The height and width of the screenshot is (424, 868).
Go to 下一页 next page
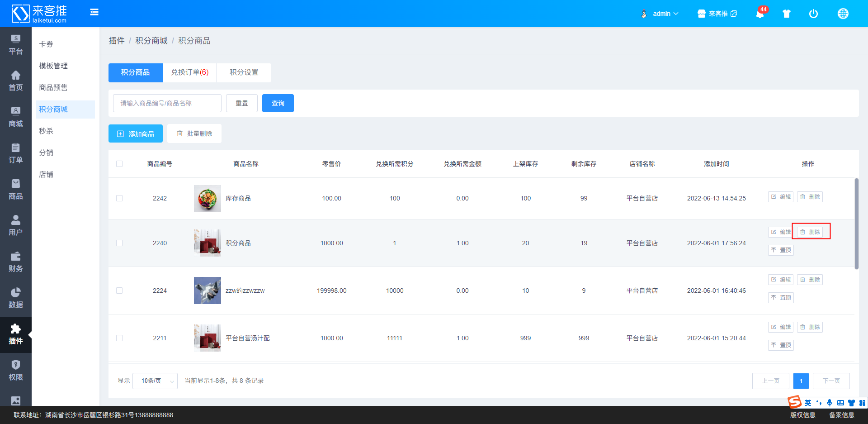831,381
